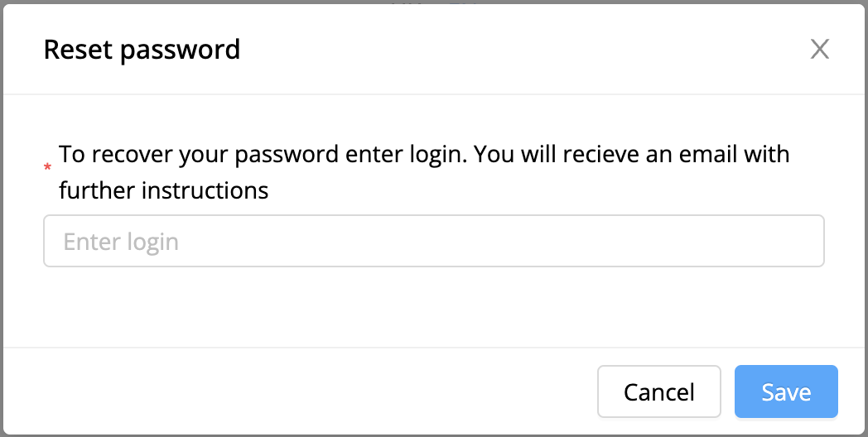Click the Enter login text field
Viewport: 868px width, 437px height.
coord(434,241)
